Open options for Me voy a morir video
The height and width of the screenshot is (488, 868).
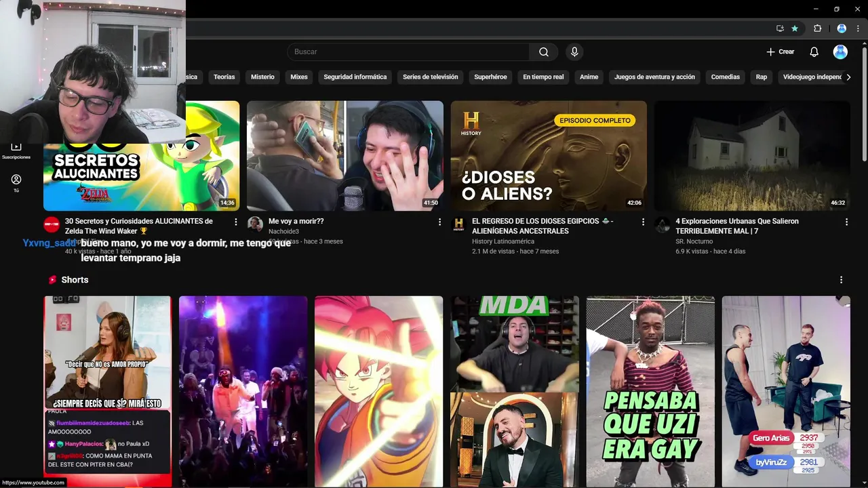tap(439, 222)
